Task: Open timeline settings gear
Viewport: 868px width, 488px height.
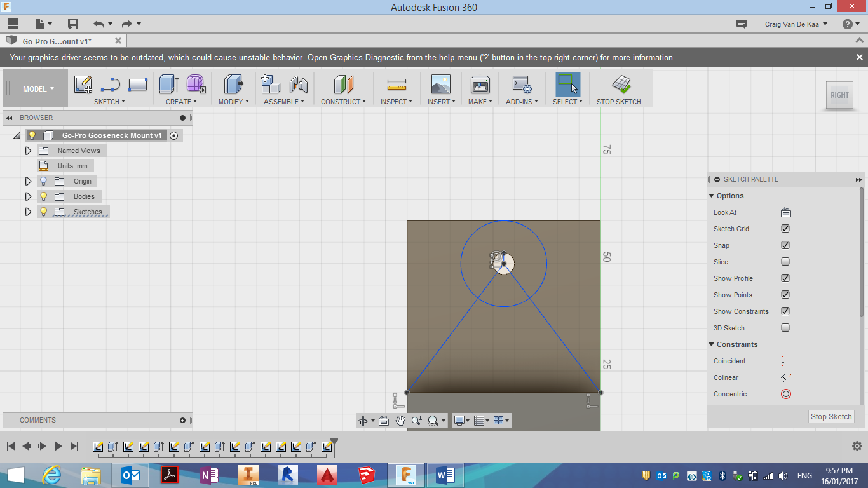Action: click(x=857, y=447)
